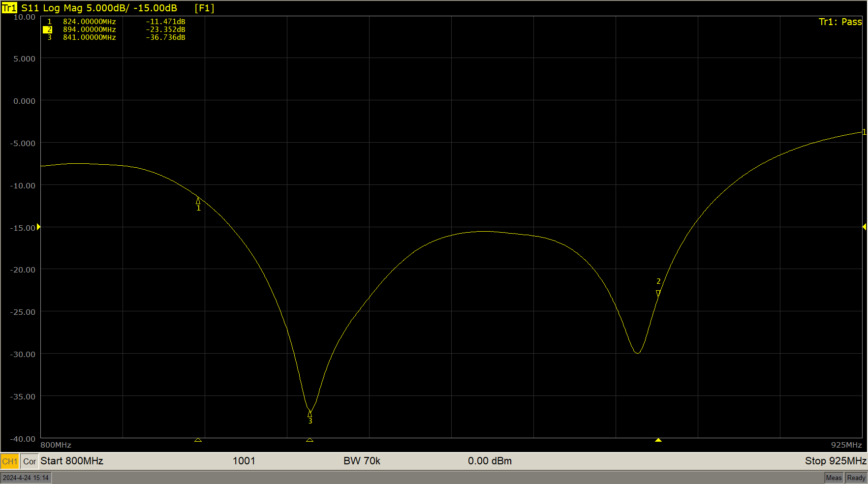Select marker 1 position indicator on frequency axis

pos(198,440)
